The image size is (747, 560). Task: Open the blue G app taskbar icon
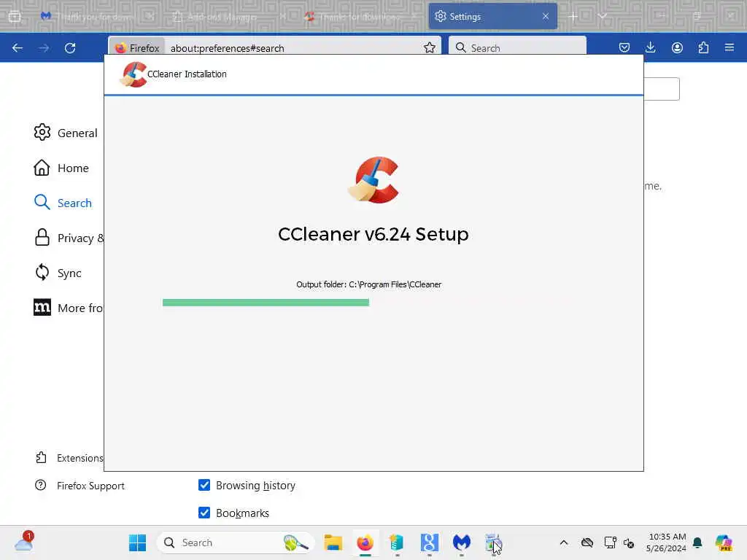[x=429, y=542]
